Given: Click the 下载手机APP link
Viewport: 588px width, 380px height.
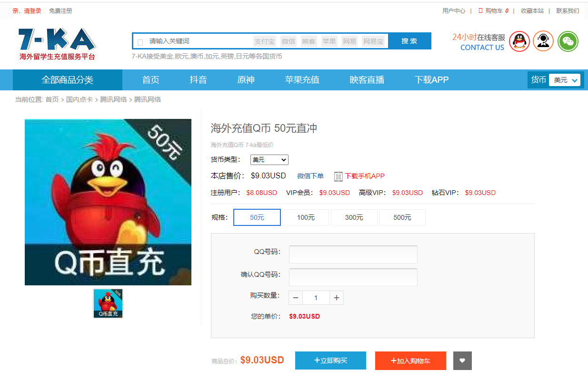Looking at the screenshot, I should [365, 176].
